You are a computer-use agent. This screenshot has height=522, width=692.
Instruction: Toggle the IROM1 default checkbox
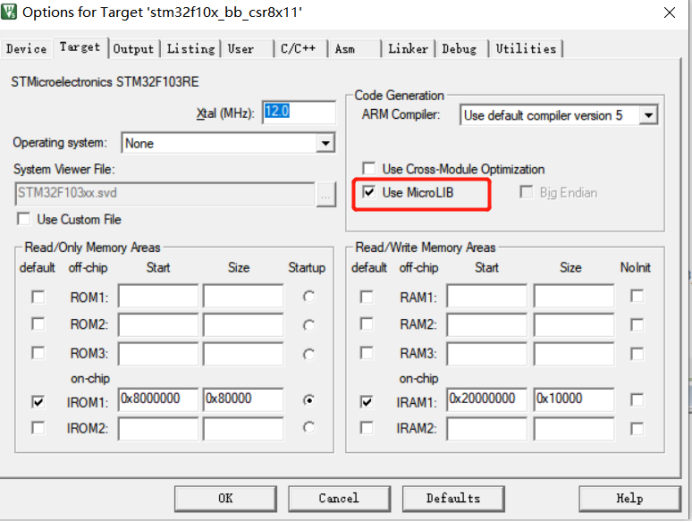[x=38, y=402]
